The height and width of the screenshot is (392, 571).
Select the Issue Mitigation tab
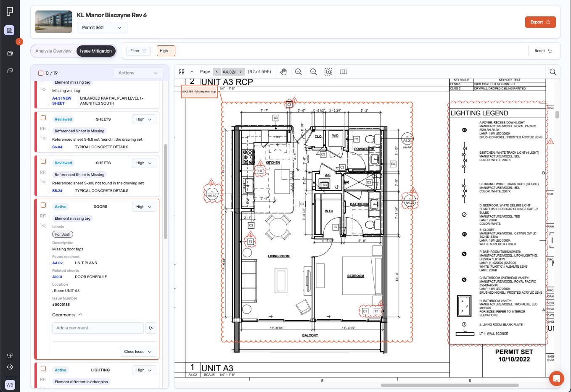tap(96, 51)
